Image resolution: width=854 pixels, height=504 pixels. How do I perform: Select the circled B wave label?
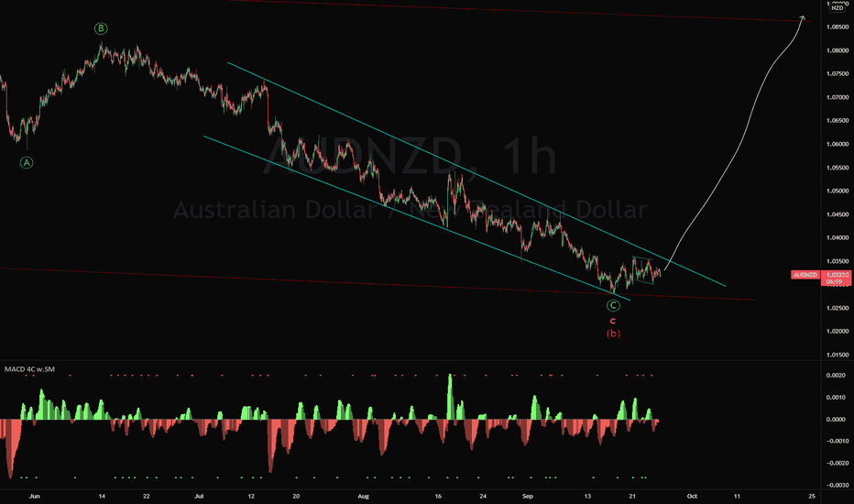101,28
